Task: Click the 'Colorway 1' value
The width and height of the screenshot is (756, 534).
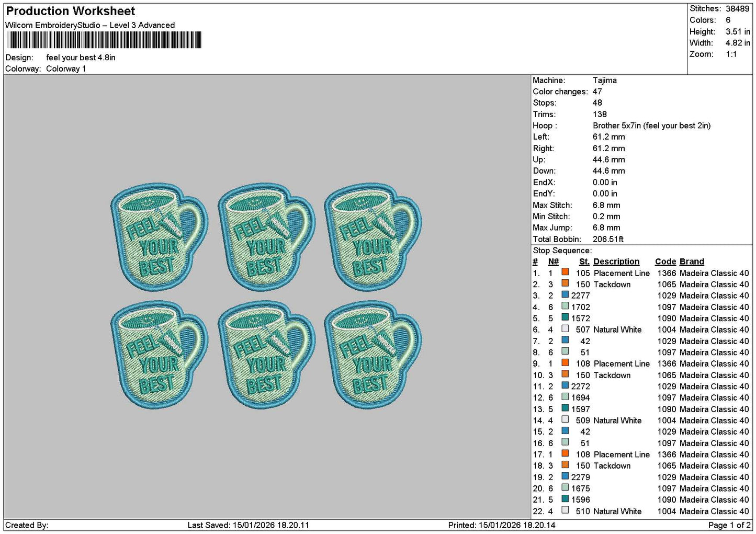Action: (66, 69)
